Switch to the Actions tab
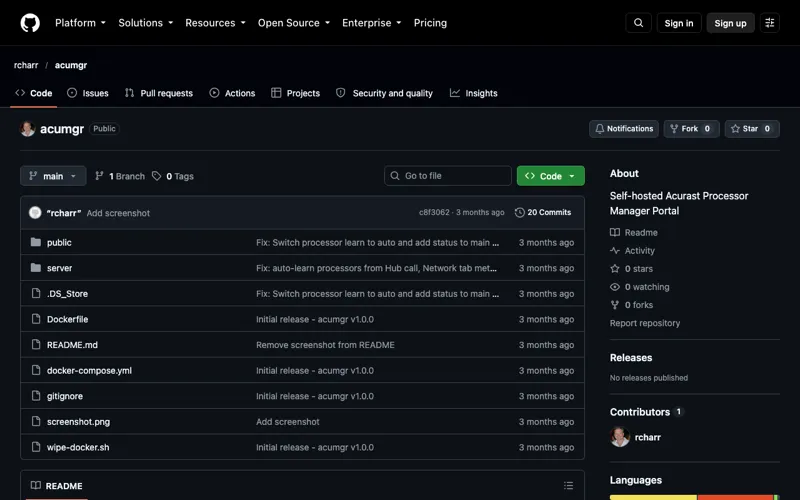 [232, 93]
